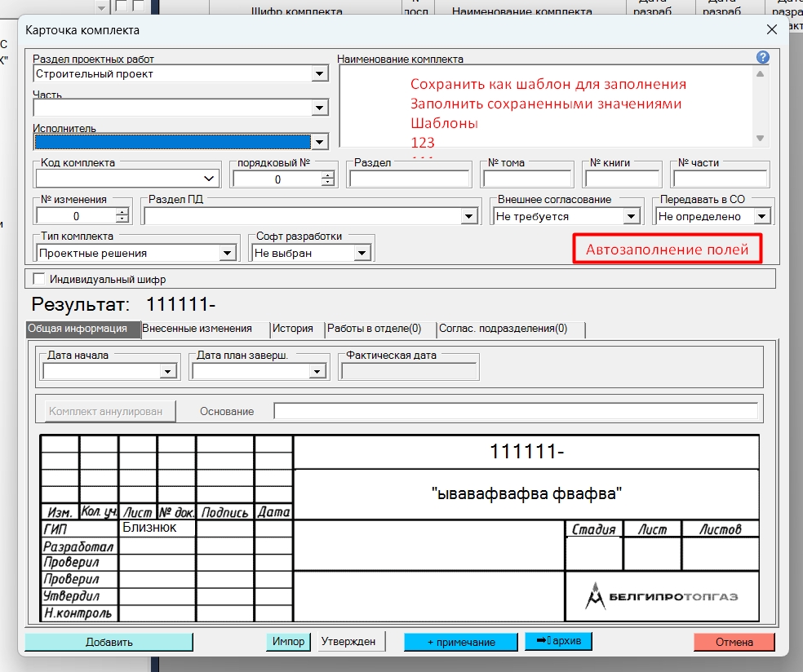
Task: Expand the Раздел проектных работ dropdown
Action: pyautogui.click(x=319, y=74)
